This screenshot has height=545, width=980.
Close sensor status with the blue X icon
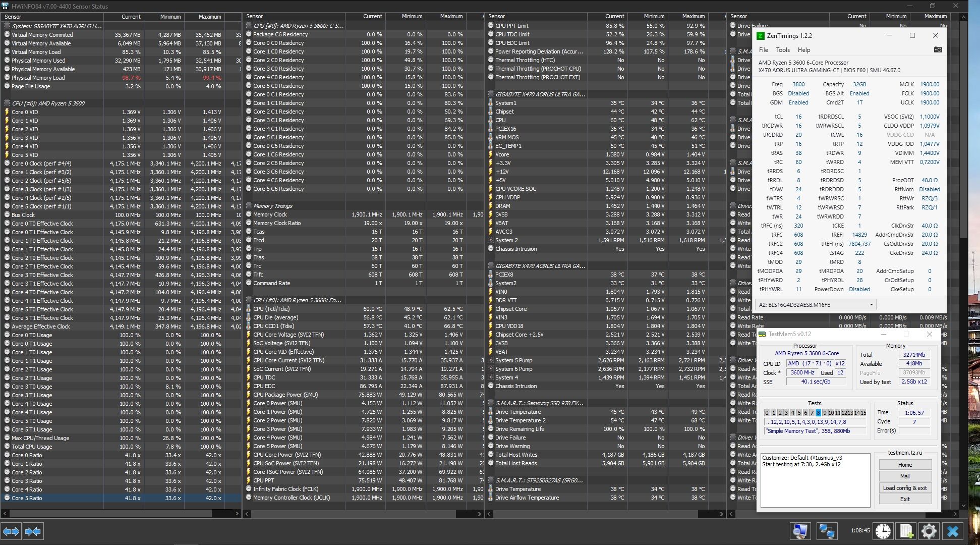953,531
